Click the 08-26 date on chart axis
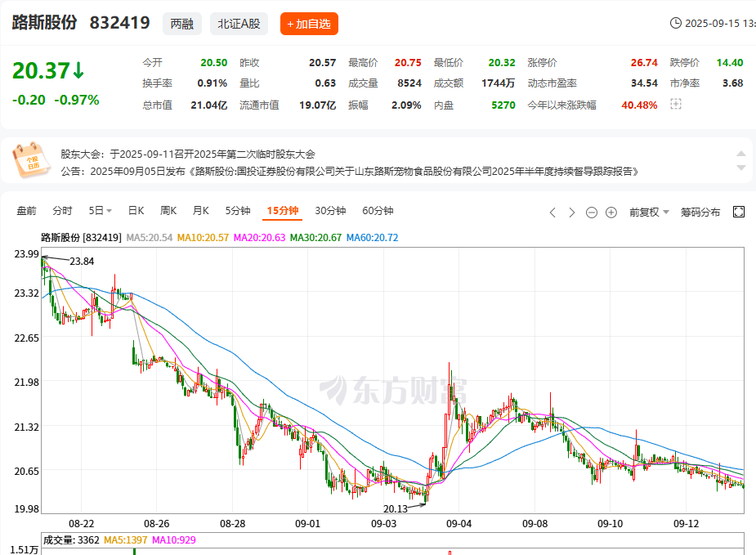The image size is (756, 555). 157,524
